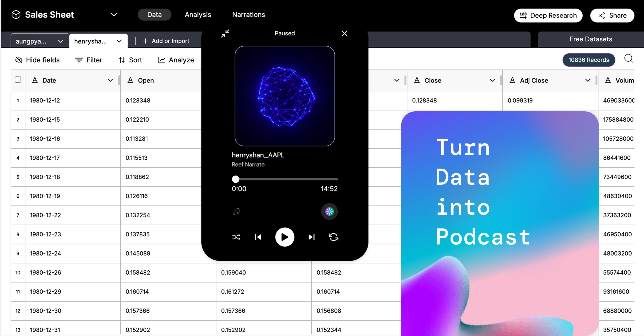Click the colorful AI sparkle icon
Viewport: 644px width, 336px height.
329,211
